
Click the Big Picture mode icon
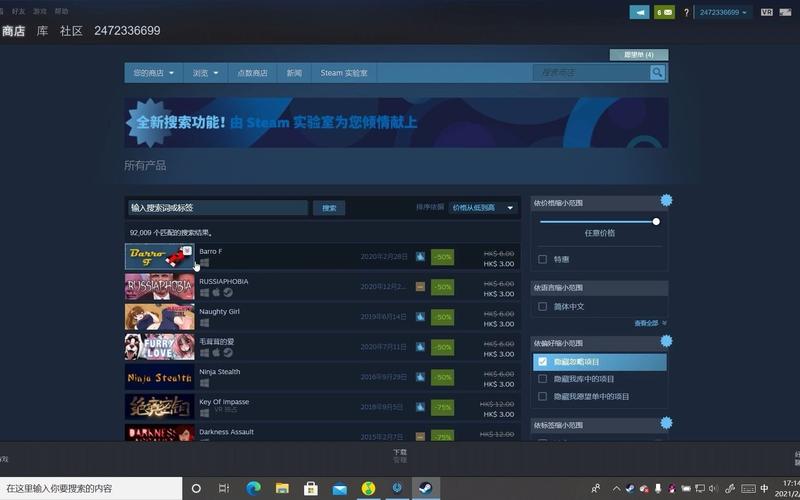click(785, 12)
